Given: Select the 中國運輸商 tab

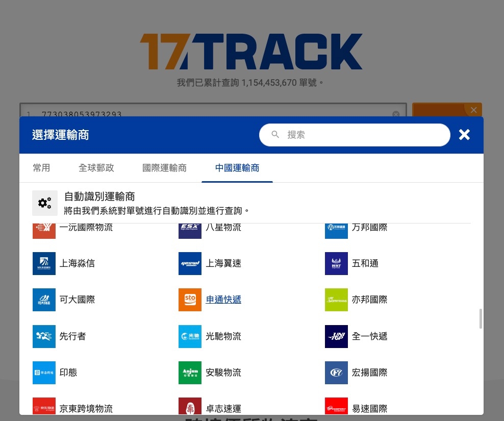Looking at the screenshot, I should tap(237, 168).
